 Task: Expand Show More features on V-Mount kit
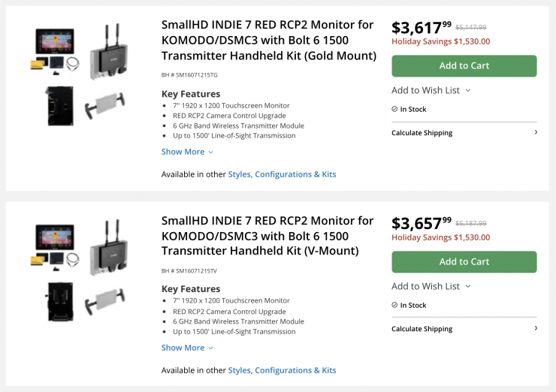point(187,348)
